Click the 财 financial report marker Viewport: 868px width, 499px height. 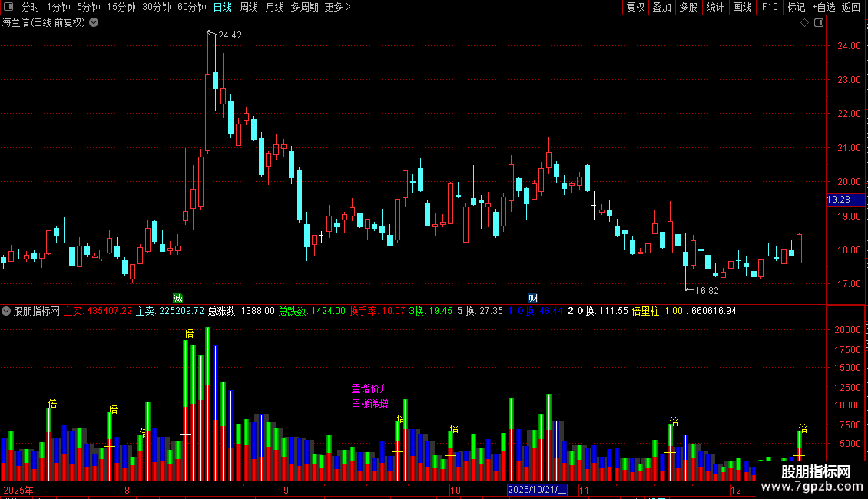point(533,298)
